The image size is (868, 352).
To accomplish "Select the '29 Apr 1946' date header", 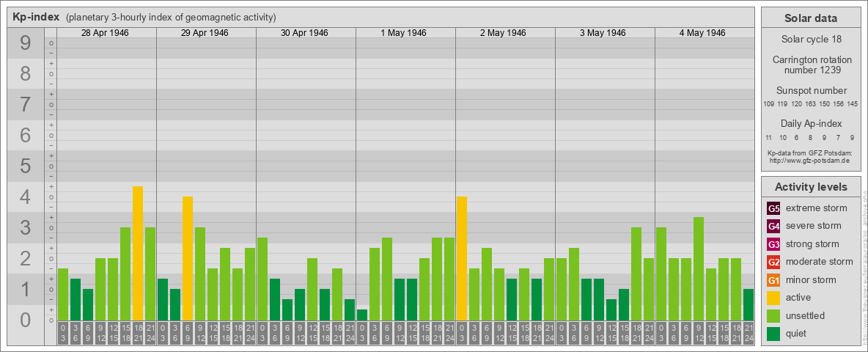I will pyautogui.click(x=205, y=33).
